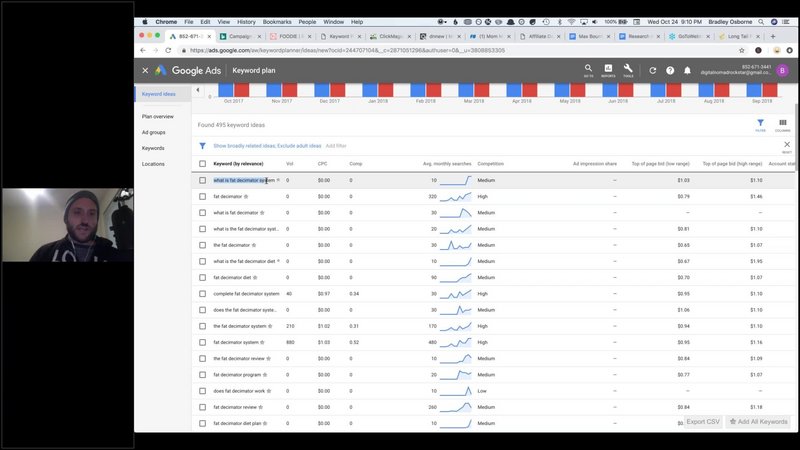Toggle the select-all checkbox in the header
Viewport: 800px width, 450px height.
203,164
